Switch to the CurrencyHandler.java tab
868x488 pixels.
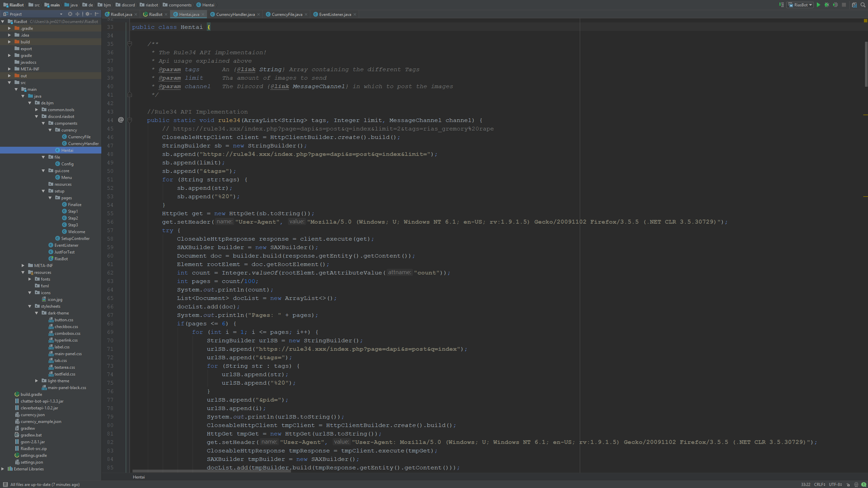pyautogui.click(x=235, y=14)
